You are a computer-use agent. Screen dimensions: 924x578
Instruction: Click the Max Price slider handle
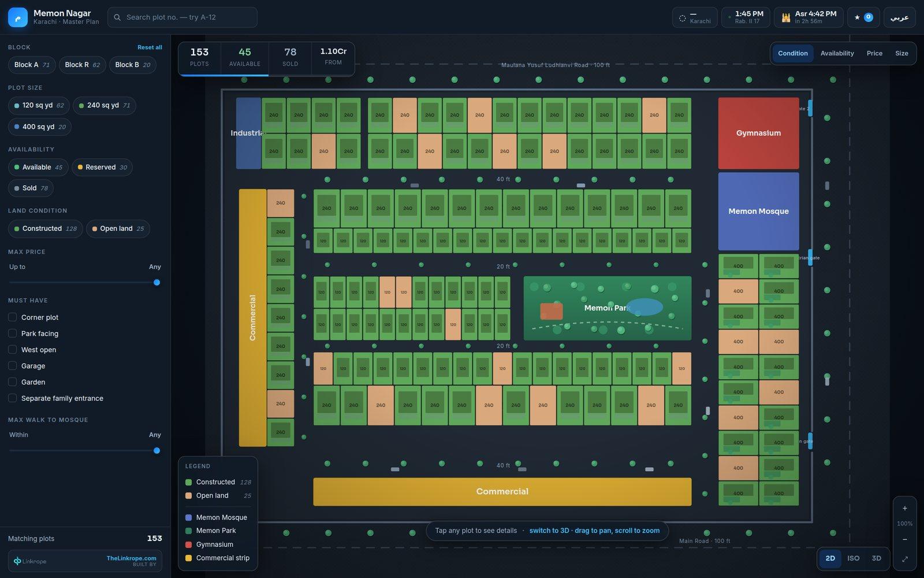[157, 283]
